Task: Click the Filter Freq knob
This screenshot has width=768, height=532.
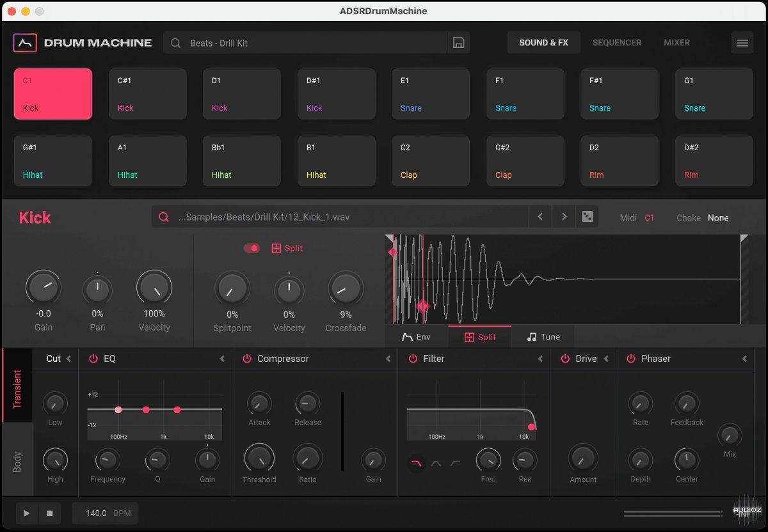Action: click(x=488, y=460)
